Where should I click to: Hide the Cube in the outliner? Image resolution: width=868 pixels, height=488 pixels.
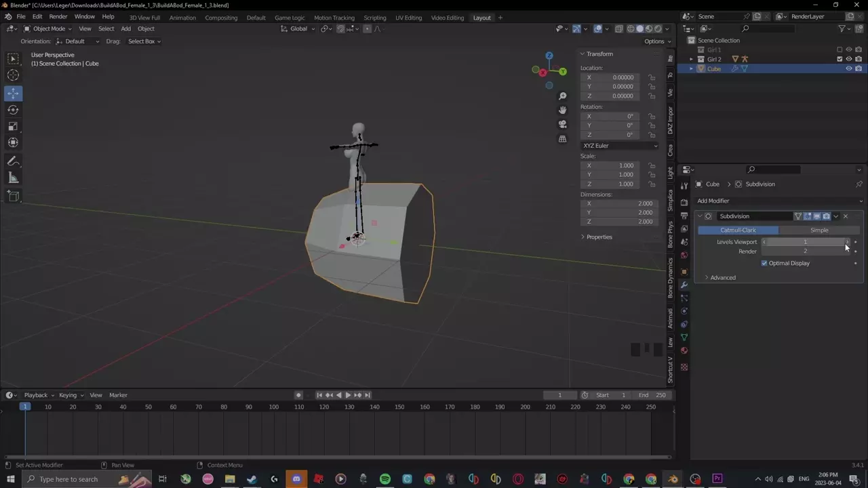[848, 68]
